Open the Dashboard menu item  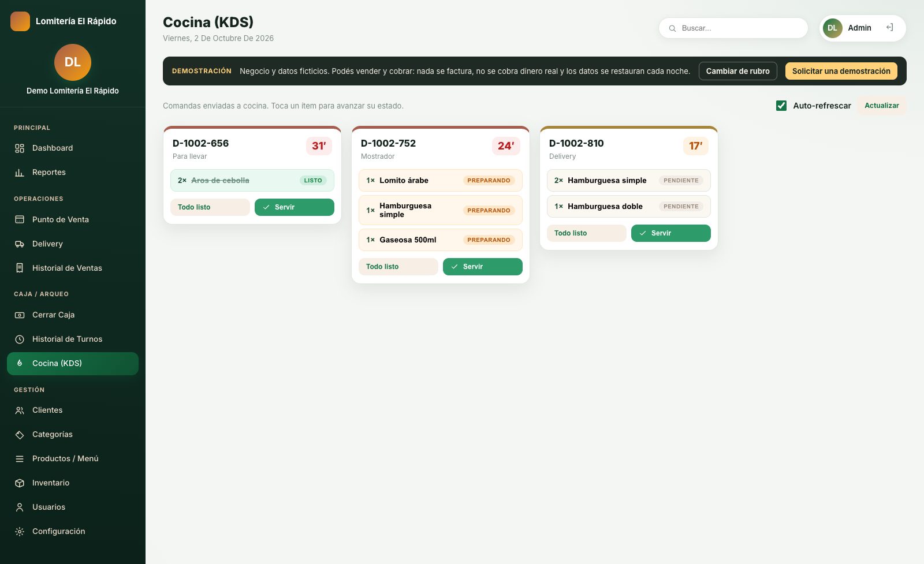coord(73,148)
